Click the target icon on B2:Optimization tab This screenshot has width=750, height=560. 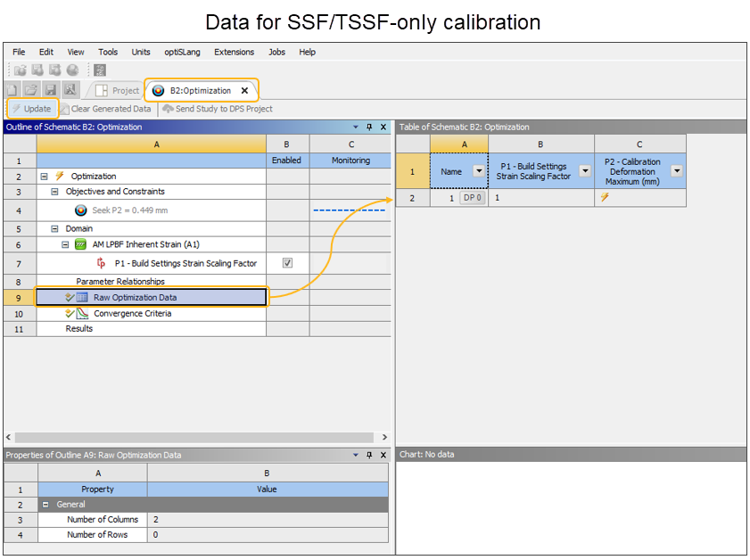159,90
